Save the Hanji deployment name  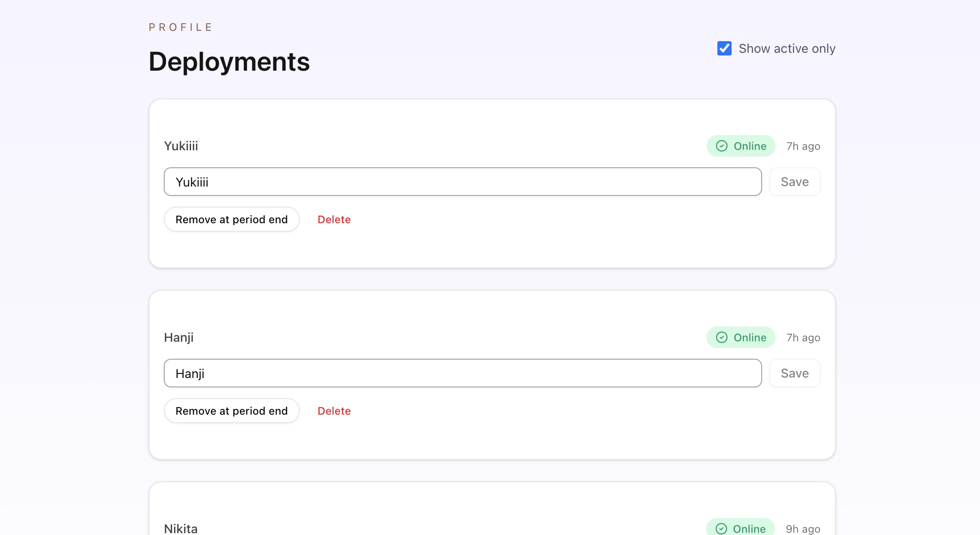click(x=794, y=373)
